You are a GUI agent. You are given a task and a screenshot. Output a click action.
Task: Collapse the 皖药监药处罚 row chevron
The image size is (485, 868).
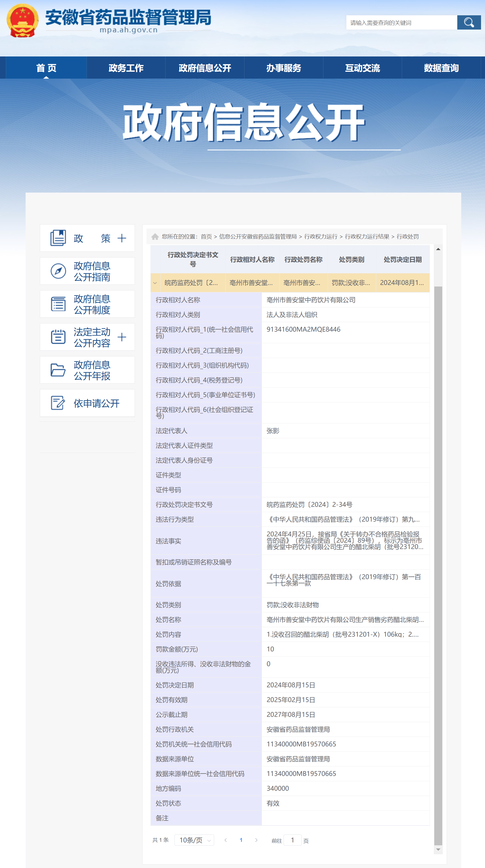point(155,283)
